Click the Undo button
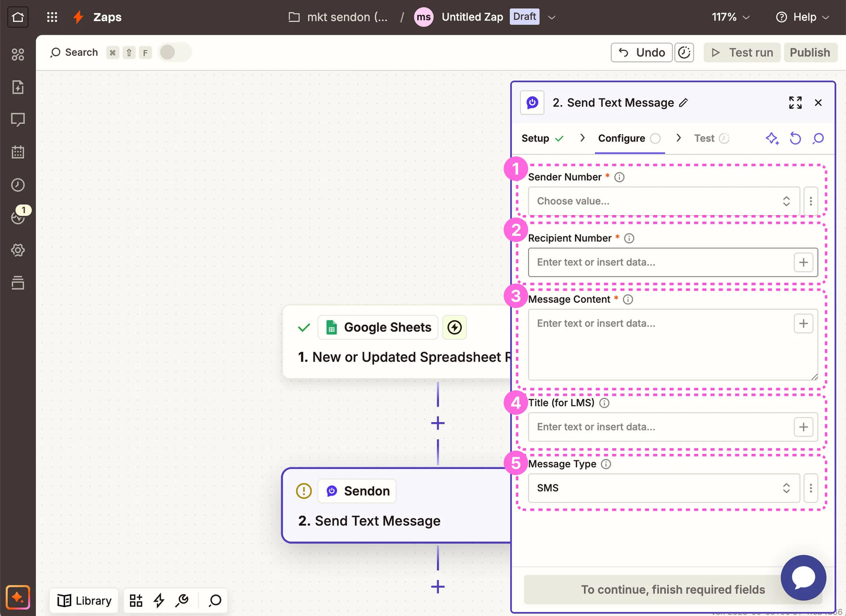The image size is (846, 616). (x=641, y=52)
